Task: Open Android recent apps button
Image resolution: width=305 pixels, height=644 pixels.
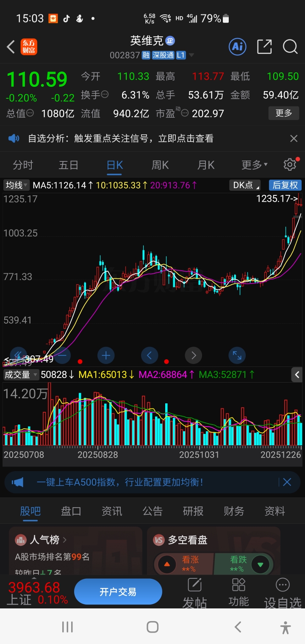Action: (67, 627)
